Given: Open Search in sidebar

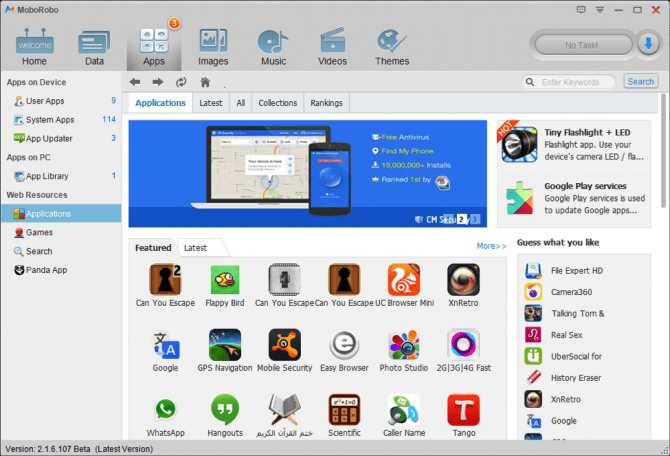Looking at the screenshot, I should pyautogui.click(x=61, y=251).
